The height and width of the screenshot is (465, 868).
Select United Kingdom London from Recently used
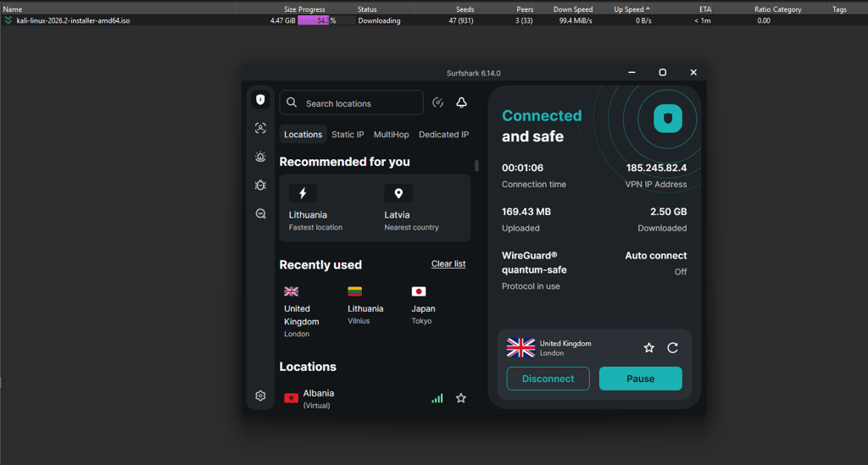click(x=302, y=313)
